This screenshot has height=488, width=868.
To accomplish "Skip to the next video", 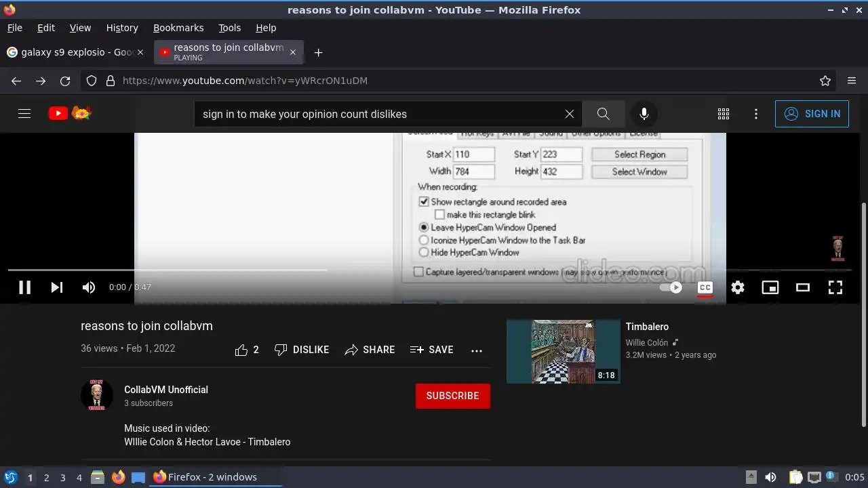I will [57, 287].
